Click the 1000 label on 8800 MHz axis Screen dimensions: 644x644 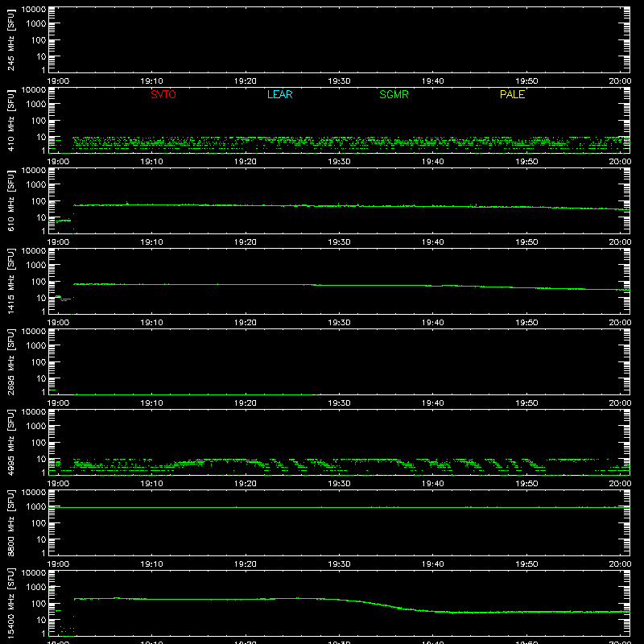(36, 506)
